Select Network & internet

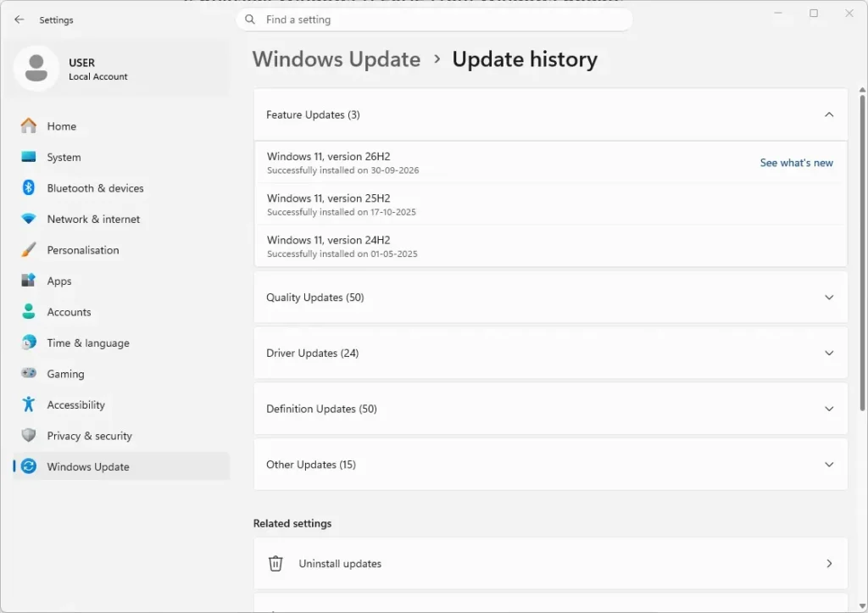pos(121,220)
